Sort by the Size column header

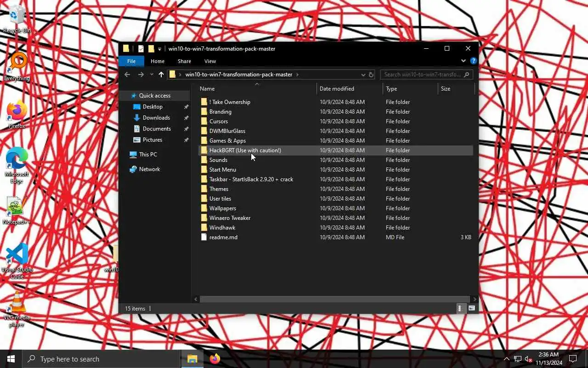pyautogui.click(x=456, y=89)
